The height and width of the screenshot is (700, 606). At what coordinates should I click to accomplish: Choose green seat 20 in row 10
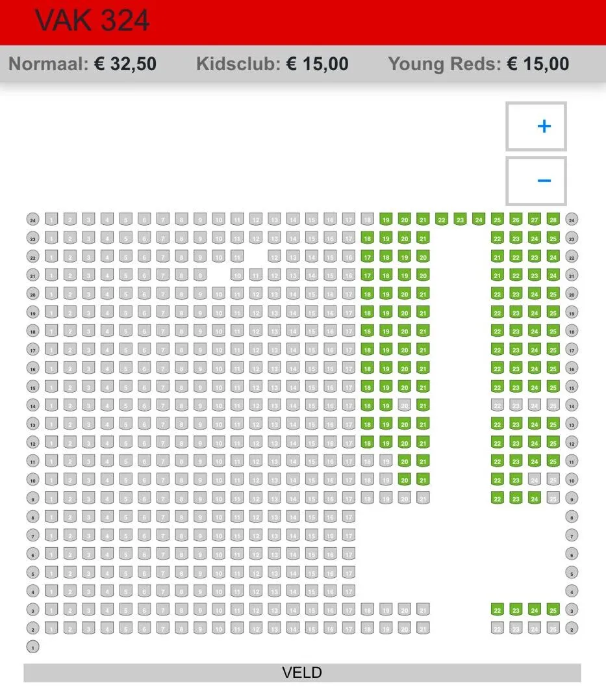pos(405,480)
